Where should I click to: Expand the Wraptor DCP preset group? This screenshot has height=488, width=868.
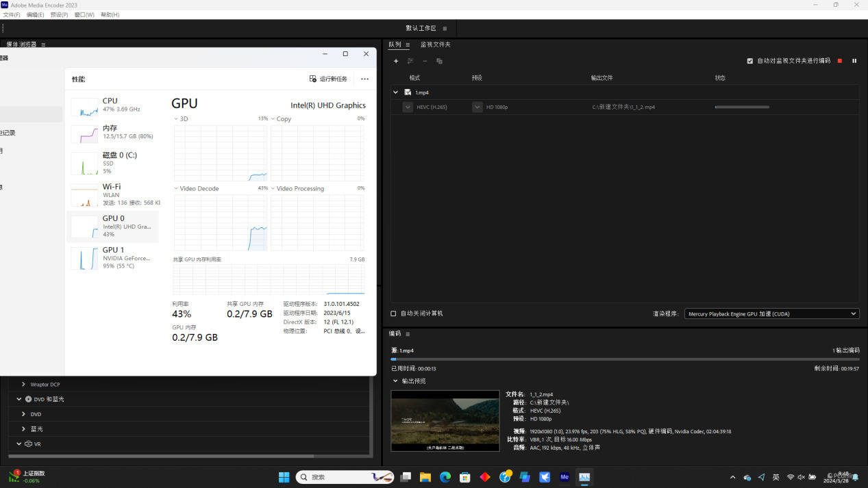coord(23,385)
